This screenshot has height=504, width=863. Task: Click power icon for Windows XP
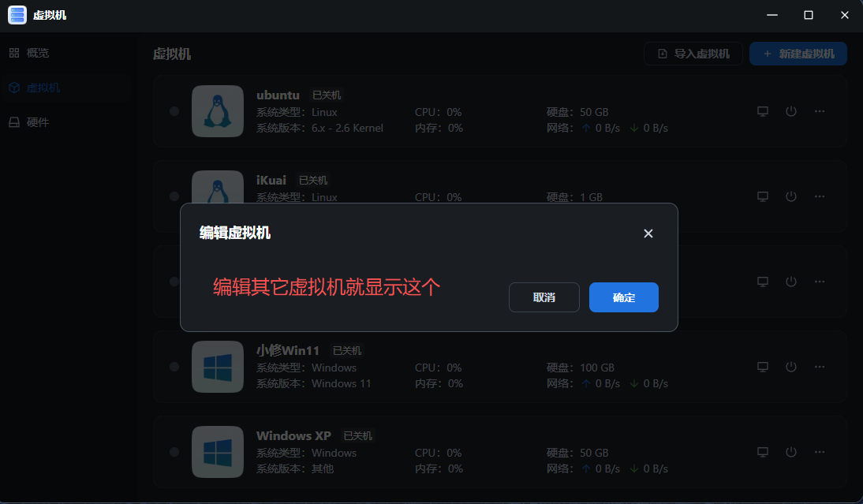click(791, 452)
